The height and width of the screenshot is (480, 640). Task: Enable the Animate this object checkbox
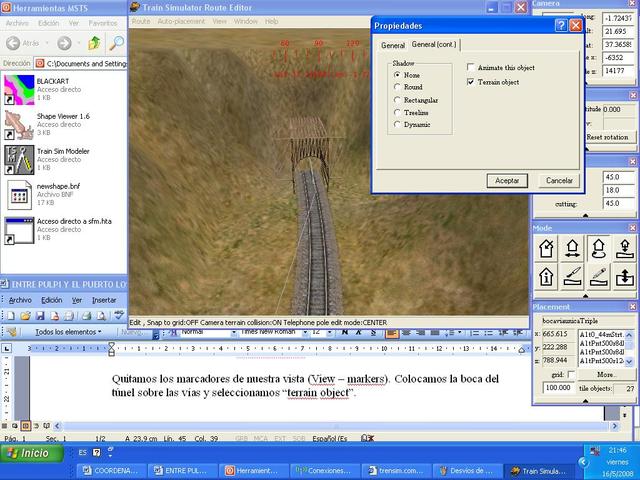click(x=471, y=68)
